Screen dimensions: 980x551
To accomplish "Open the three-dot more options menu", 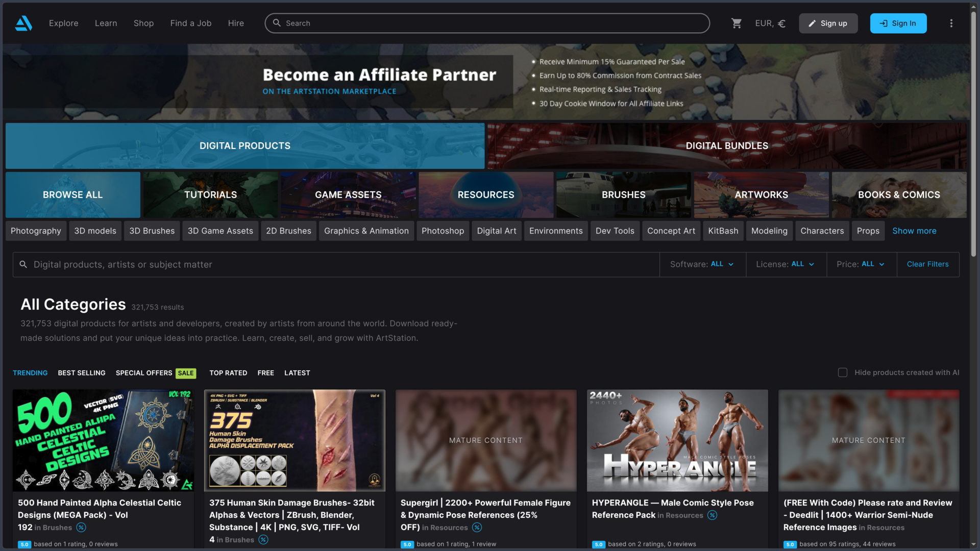I will (951, 23).
